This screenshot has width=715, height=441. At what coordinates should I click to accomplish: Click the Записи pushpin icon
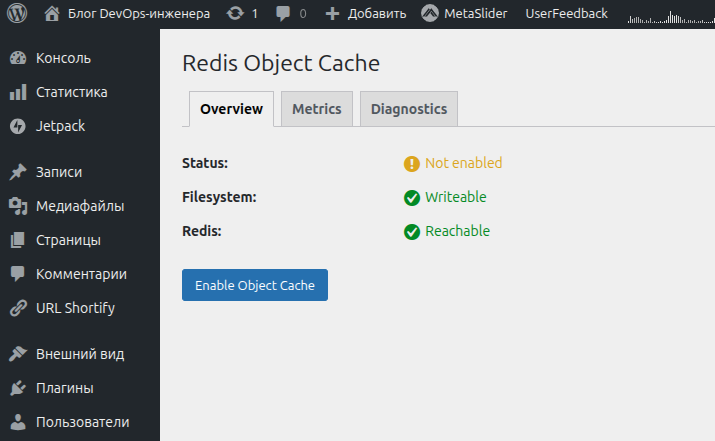(x=18, y=172)
